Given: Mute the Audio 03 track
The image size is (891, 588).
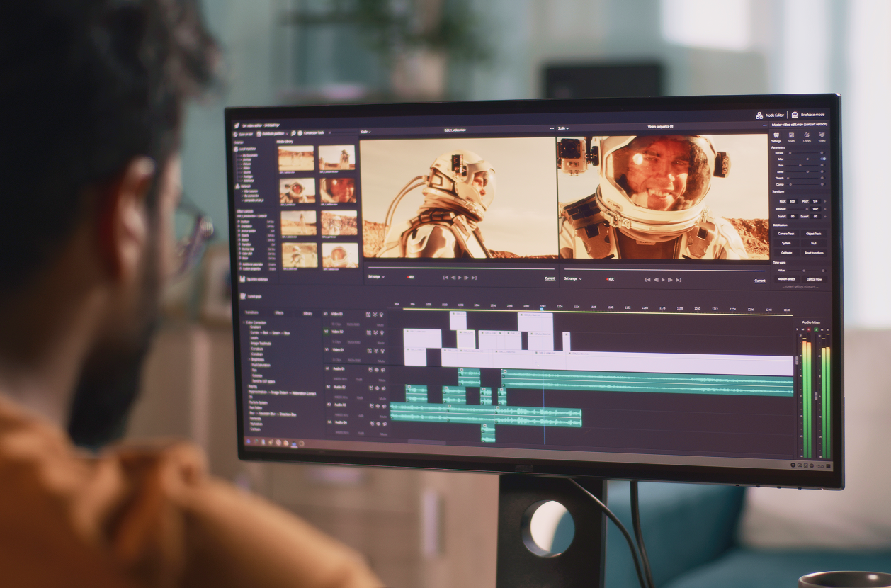Looking at the screenshot, I should (x=380, y=415).
